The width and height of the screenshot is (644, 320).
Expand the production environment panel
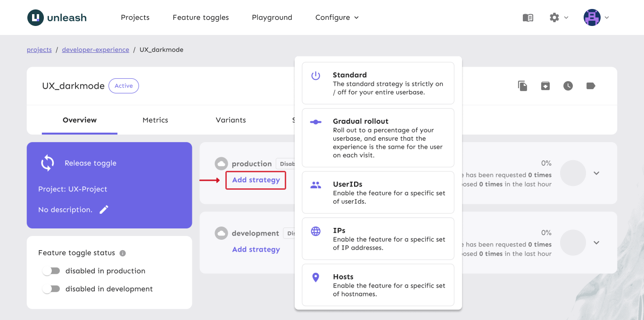tap(596, 173)
